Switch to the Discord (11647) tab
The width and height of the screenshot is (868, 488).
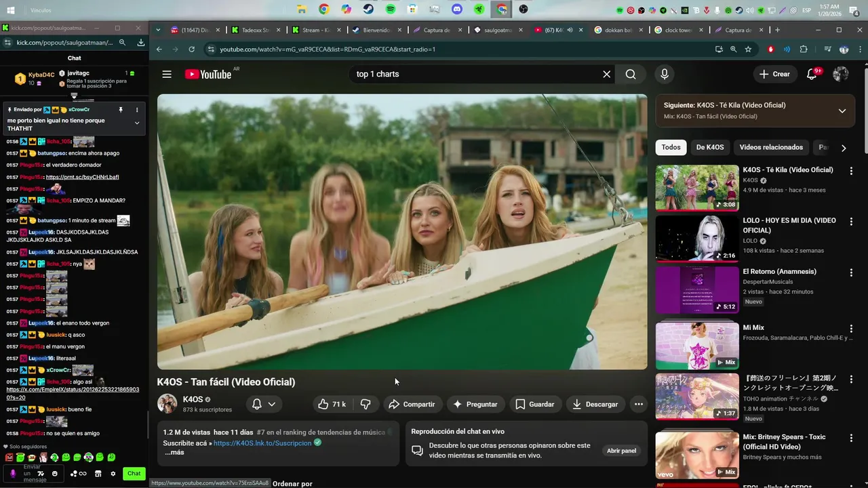[195, 30]
